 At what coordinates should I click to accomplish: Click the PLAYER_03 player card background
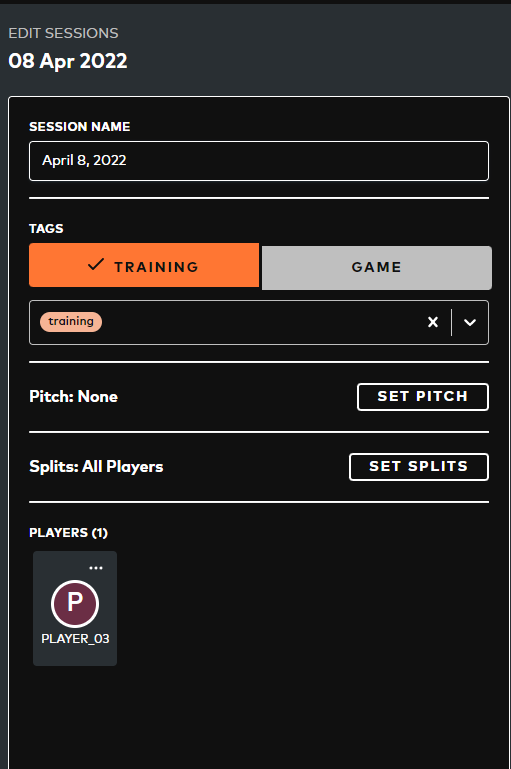pos(75,608)
